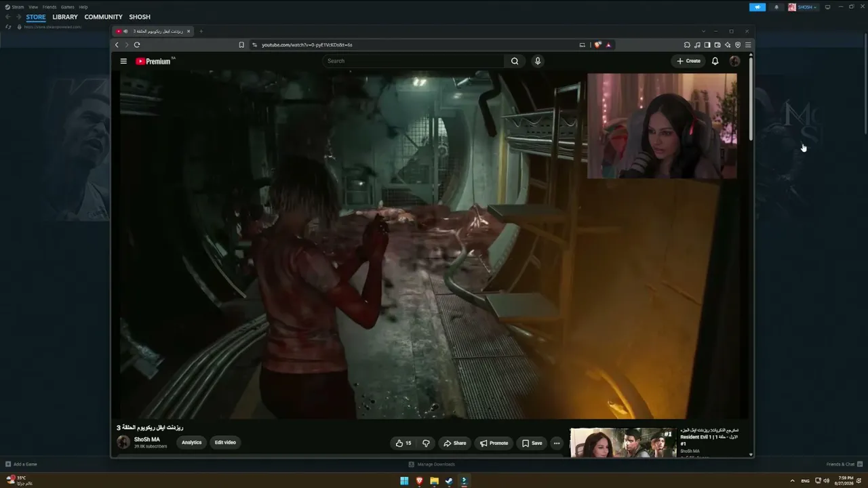Click the Create button on YouTube
This screenshot has height=488, width=868.
point(688,61)
